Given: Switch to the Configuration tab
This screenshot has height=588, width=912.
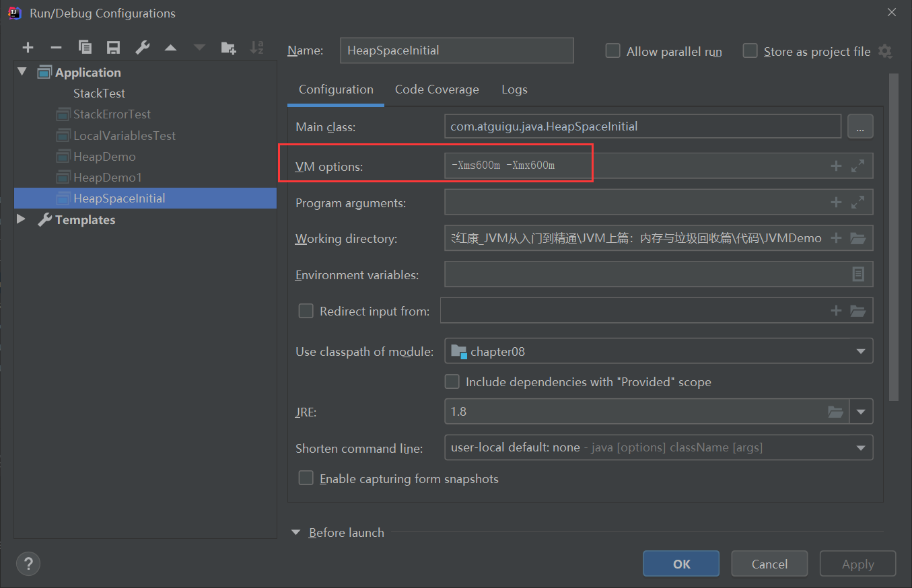Looking at the screenshot, I should [336, 89].
